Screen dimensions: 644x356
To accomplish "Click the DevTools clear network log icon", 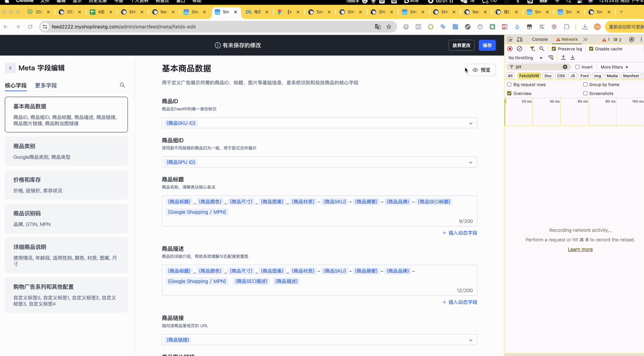I will 520,49.
